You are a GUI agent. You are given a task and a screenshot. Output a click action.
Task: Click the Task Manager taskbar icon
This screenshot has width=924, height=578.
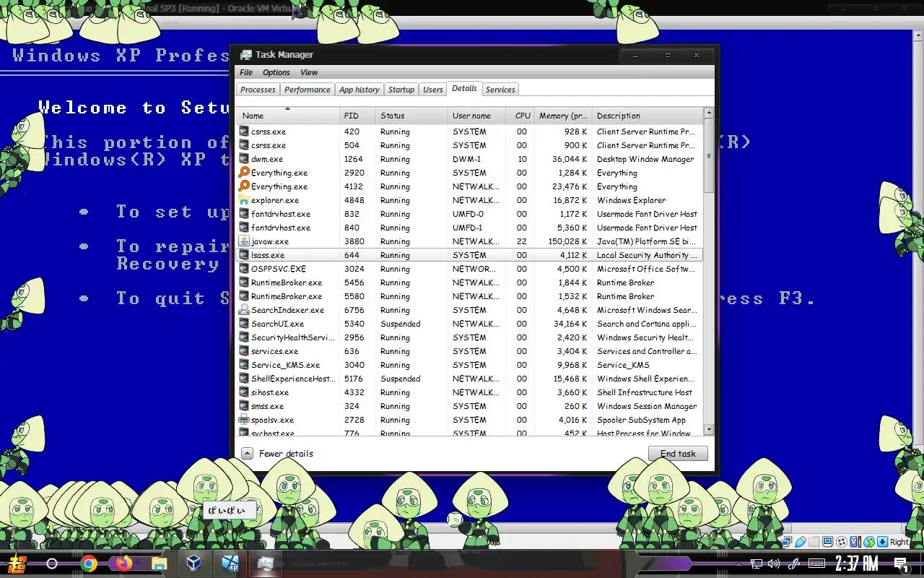265,564
